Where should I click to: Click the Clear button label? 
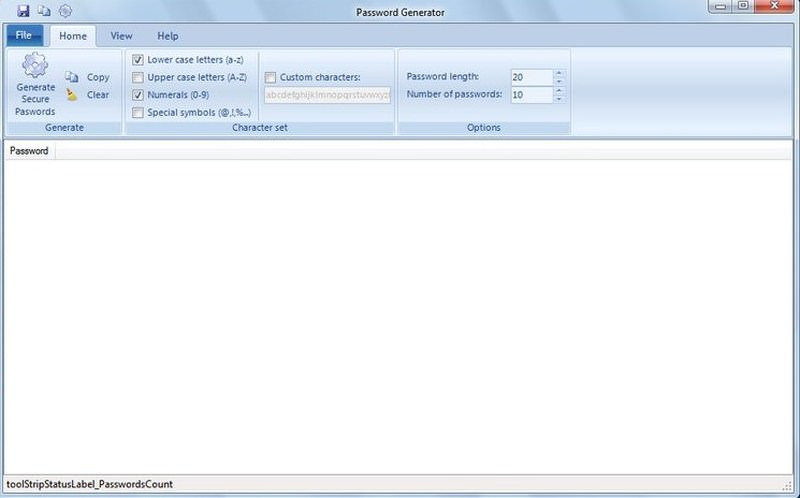click(x=98, y=95)
